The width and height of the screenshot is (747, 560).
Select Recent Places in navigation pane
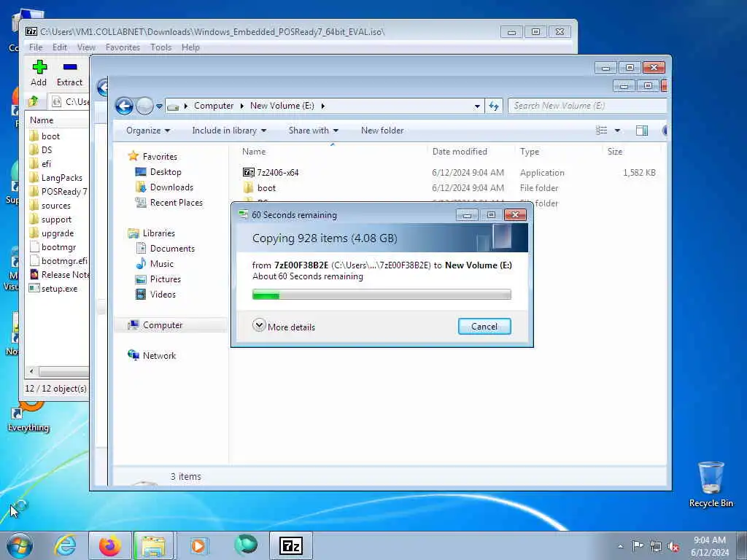tap(169, 203)
